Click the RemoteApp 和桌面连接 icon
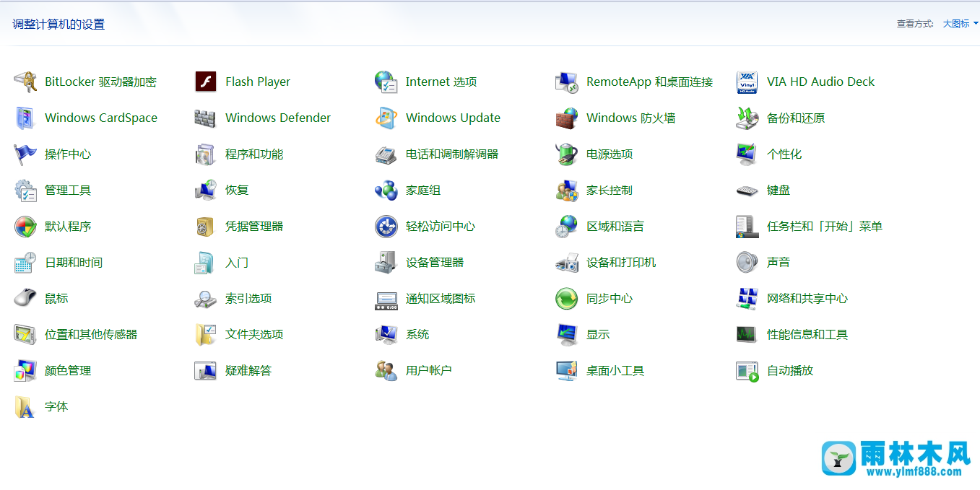This screenshot has width=980, height=490. tap(567, 82)
